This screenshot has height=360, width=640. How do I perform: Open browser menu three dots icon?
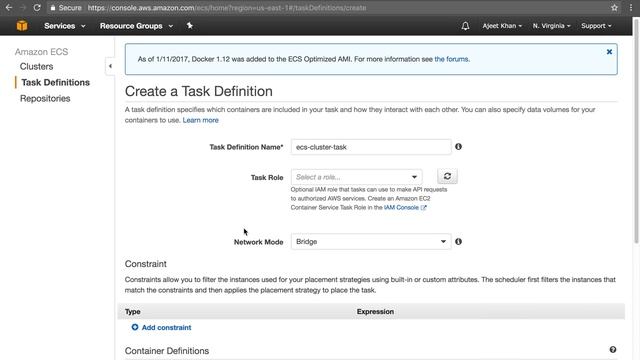pos(631,7)
